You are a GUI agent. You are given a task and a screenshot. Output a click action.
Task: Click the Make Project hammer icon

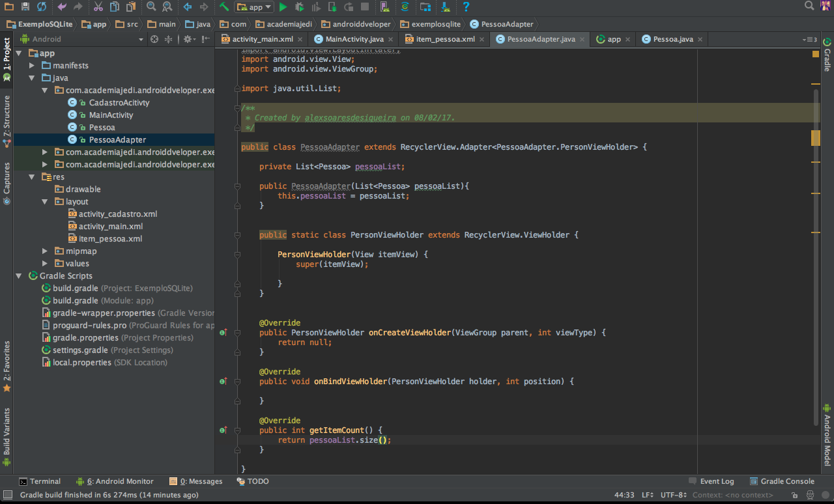coord(224,7)
